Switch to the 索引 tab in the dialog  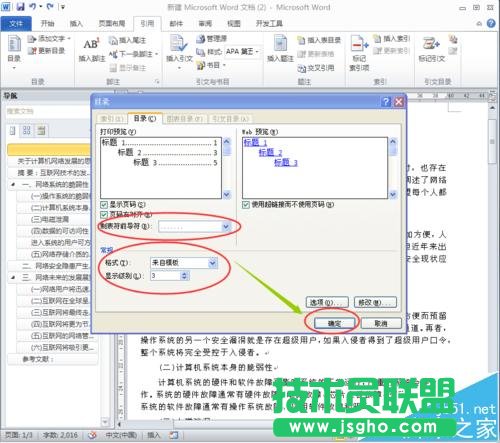tap(112, 119)
